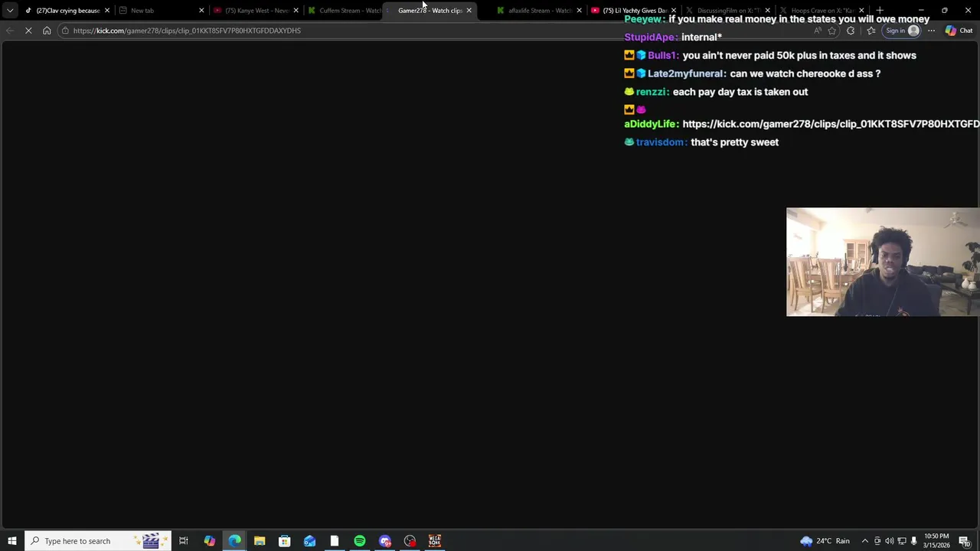Open read aloud in address bar

tap(818, 31)
